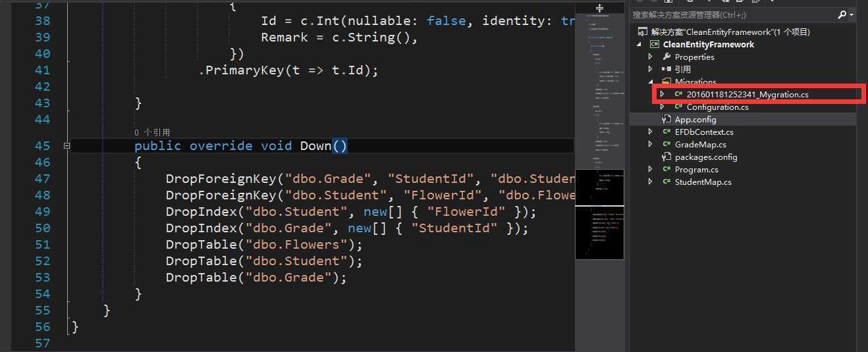Click DropIndex "dbo.Student" FlowerId line
This screenshot has height=352, width=868.
coord(351,212)
